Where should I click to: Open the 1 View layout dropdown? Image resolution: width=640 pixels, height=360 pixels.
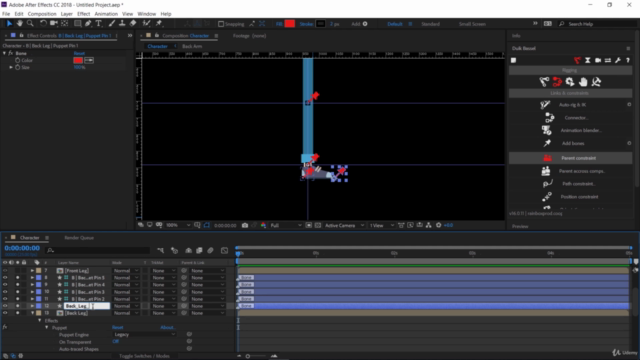[x=382, y=225]
